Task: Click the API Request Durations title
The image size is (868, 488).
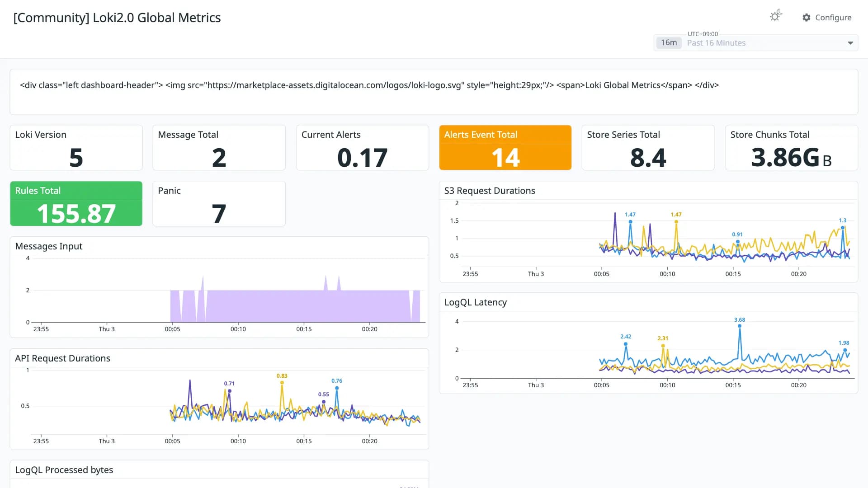Action: pos(62,358)
